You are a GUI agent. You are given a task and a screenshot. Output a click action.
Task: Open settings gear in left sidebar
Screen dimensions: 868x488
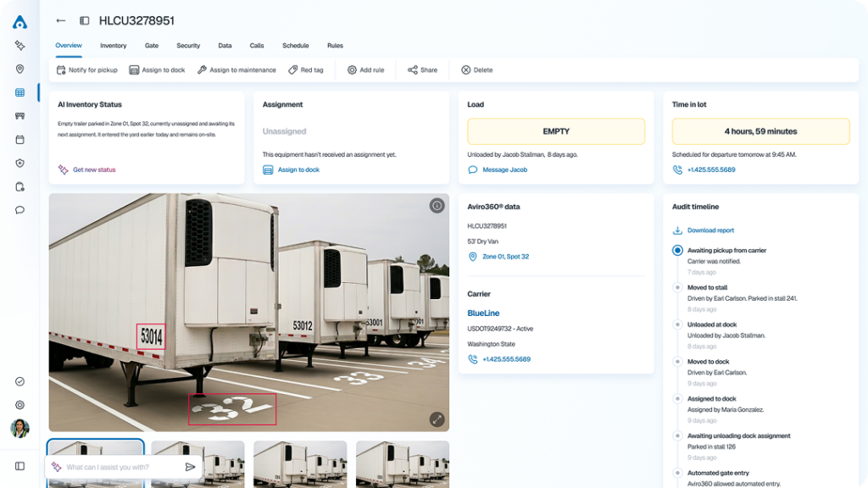(19, 405)
